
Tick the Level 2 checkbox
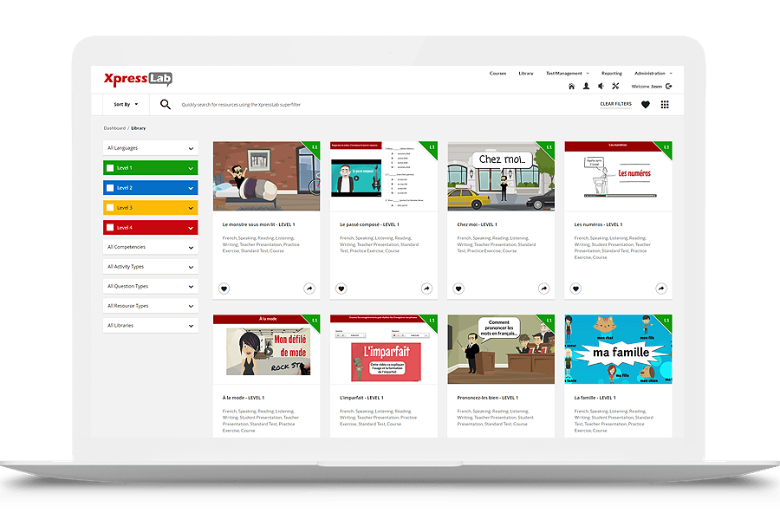tap(110, 188)
